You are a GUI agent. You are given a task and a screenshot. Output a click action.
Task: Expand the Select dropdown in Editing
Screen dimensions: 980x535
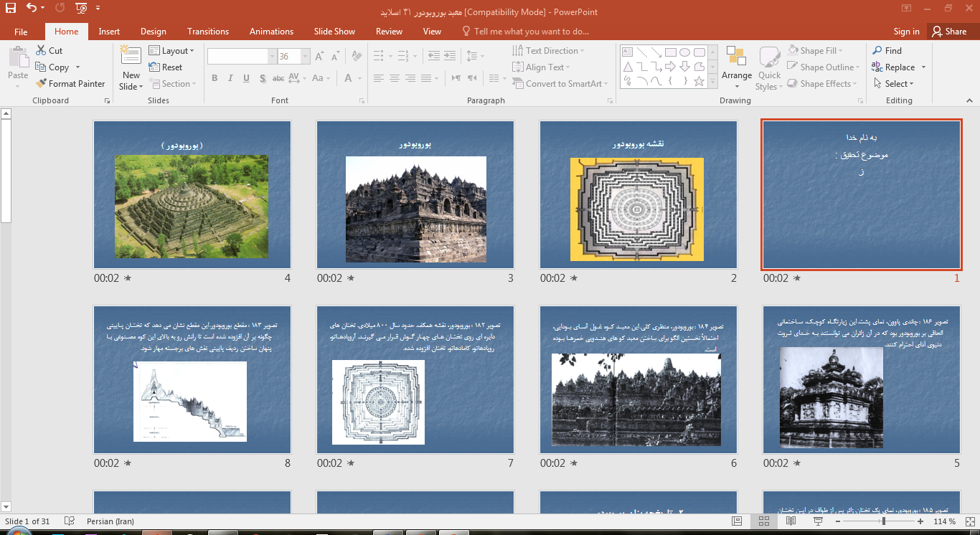tap(895, 84)
